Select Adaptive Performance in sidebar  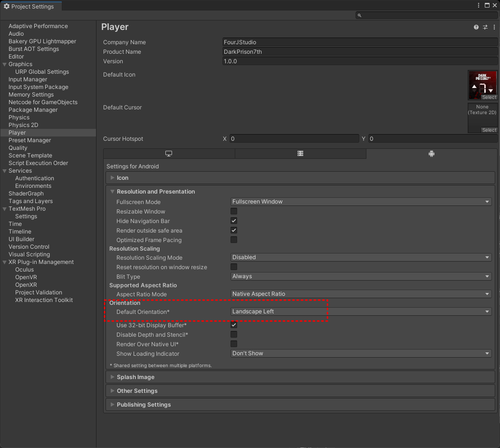[38, 26]
